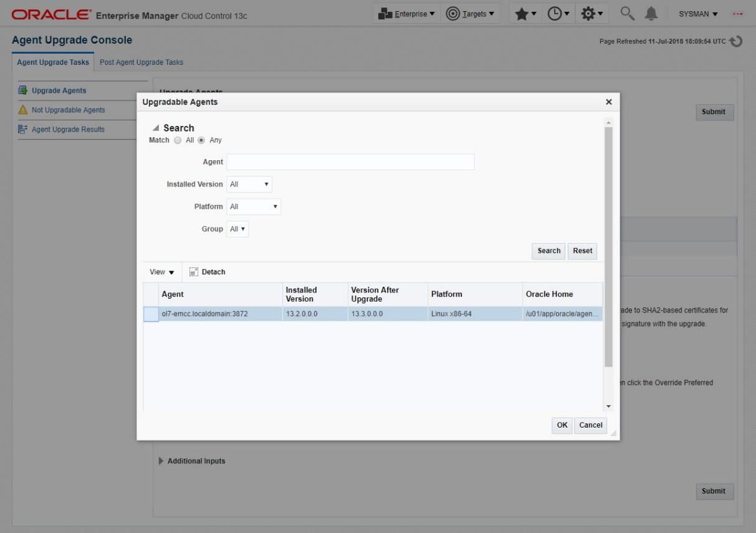Click the Upgrade Agents sidebar icon
The width and height of the screenshot is (756, 533).
pos(23,91)
